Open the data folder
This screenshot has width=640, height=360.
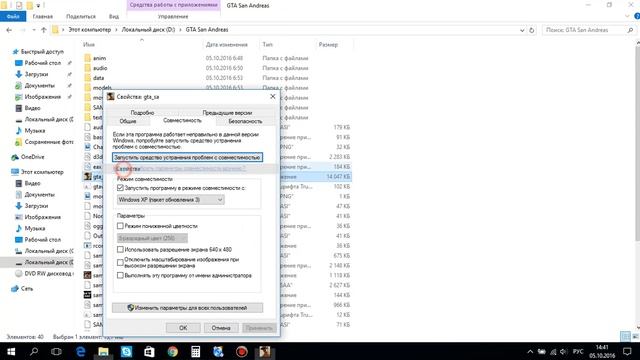coord(98,78)
